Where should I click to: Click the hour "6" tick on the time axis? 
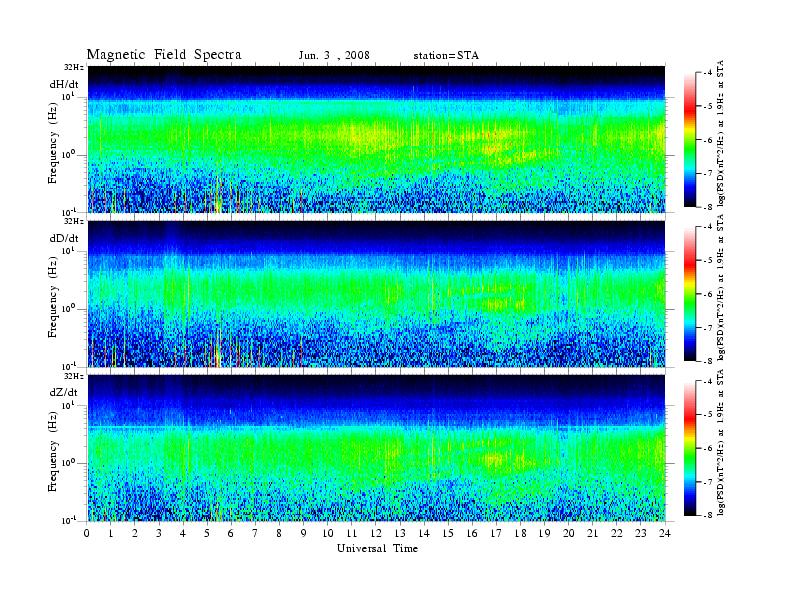231,533
